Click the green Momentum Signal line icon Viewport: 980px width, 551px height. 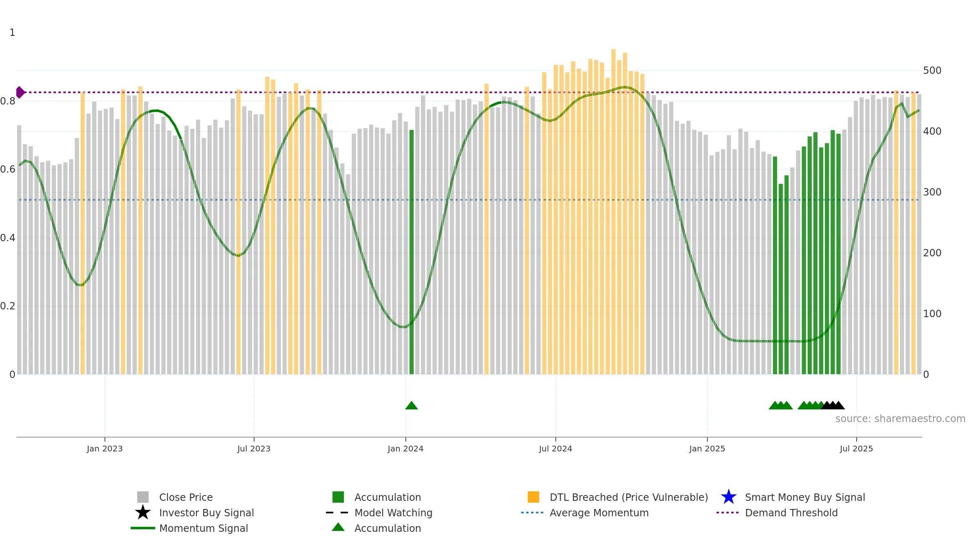(x=143, y=528)
